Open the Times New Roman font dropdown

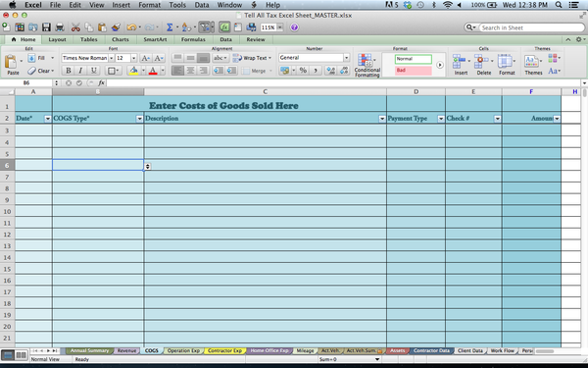112,58
